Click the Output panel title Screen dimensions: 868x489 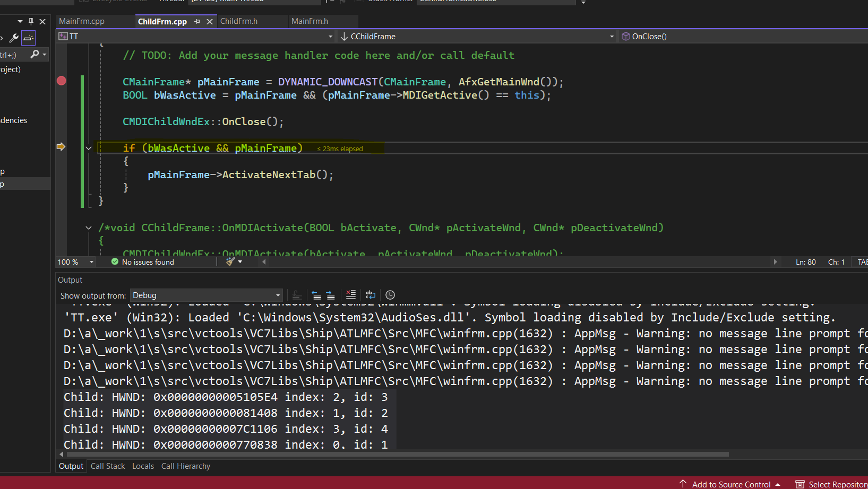(x=70, y=280)
